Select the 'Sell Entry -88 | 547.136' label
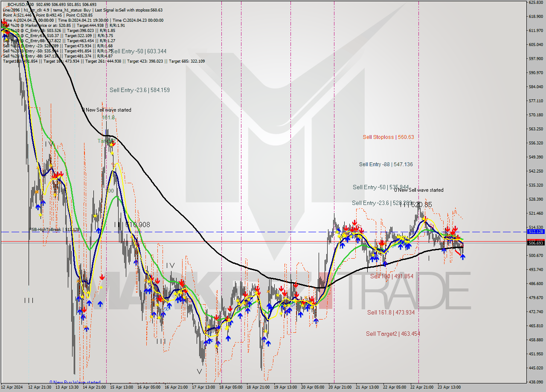This screenshot has width=546, height=392. [386, 164]
